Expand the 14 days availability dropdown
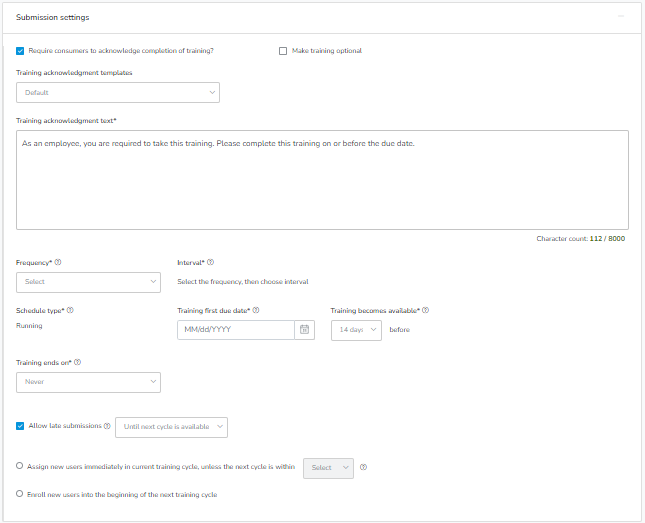Image resolution: width=645 pixels, height=523 pixels. [356, 330]
